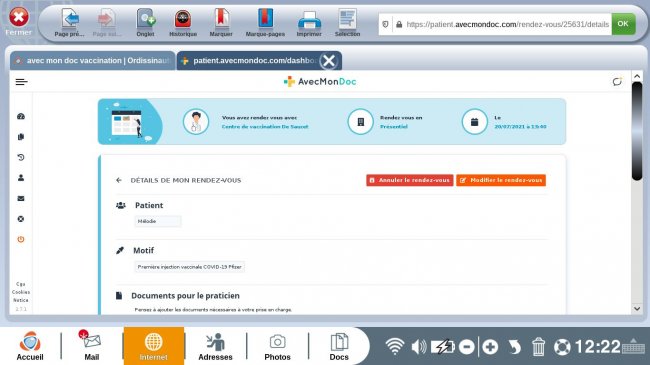Click the AvecMonDoc logo
The height and width of the screenshot is (365, 650).
[320, 82]
